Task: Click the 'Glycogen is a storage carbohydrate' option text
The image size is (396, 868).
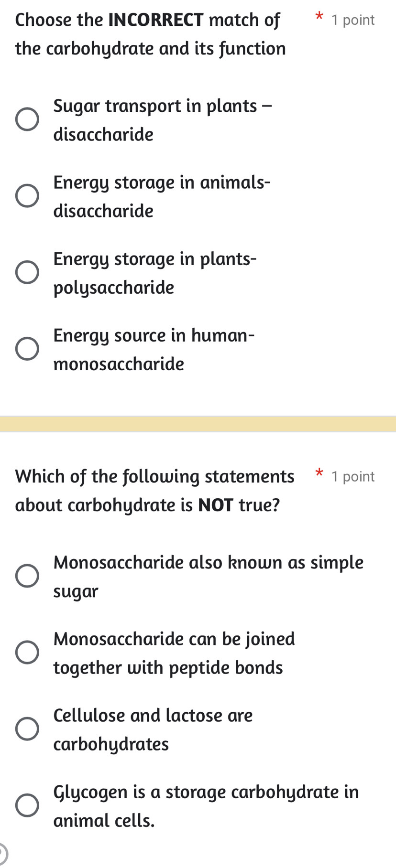Action: click(206, 806)
